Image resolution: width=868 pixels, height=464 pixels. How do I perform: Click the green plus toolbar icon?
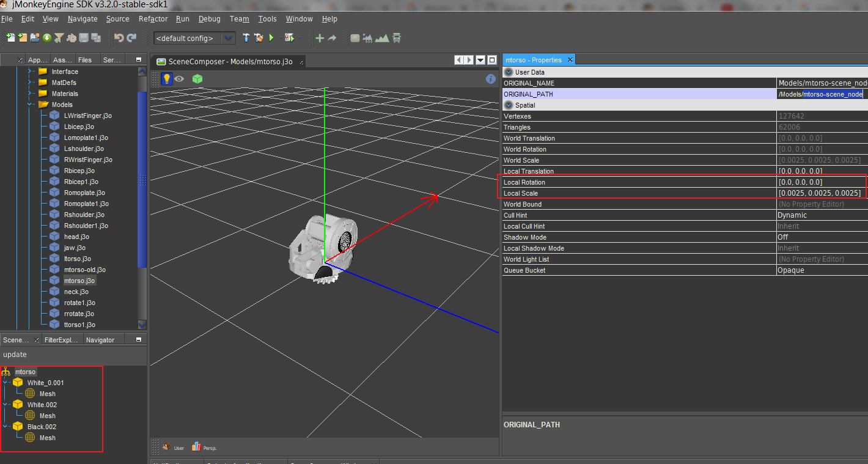click(319, 38)
